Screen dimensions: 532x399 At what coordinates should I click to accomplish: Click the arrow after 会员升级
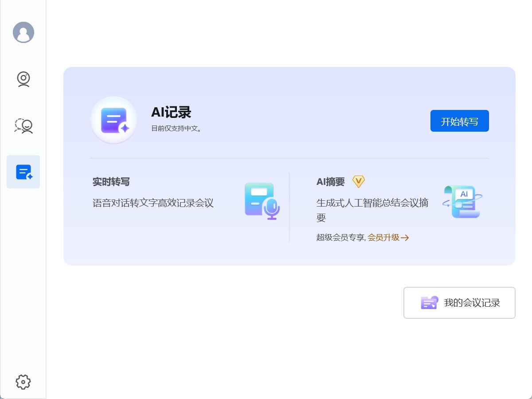click(x=405, y=238)
